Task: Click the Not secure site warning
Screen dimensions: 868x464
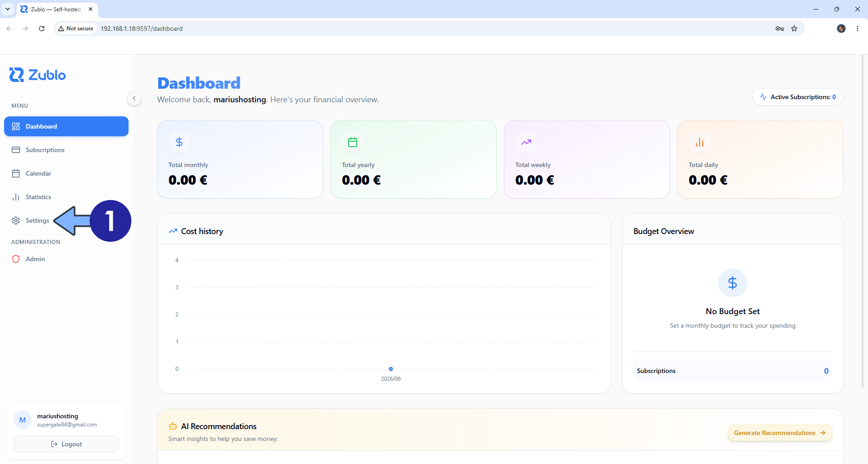Action: 76,29
